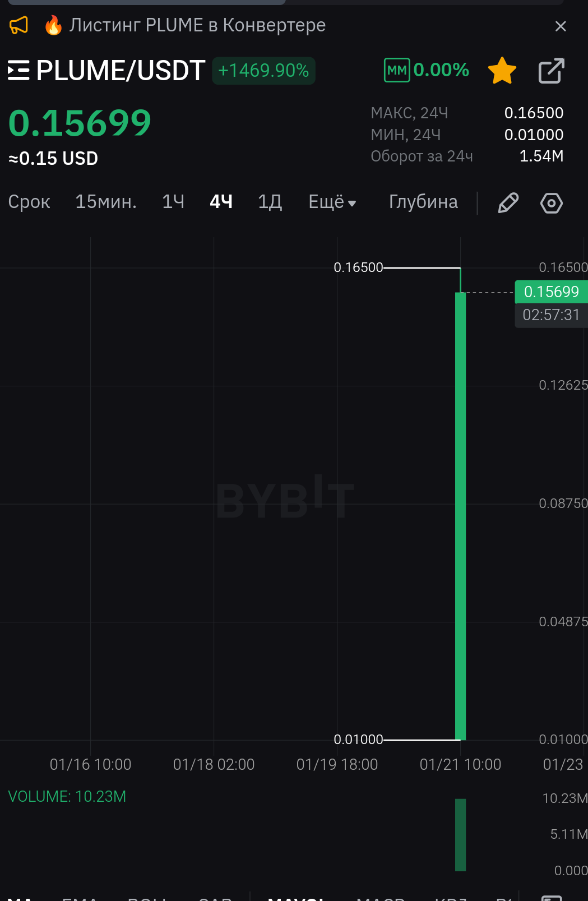588x901 pixels.
Task: Toggle the favorite star for PLUME/USDT
Action: pos(502,71)
